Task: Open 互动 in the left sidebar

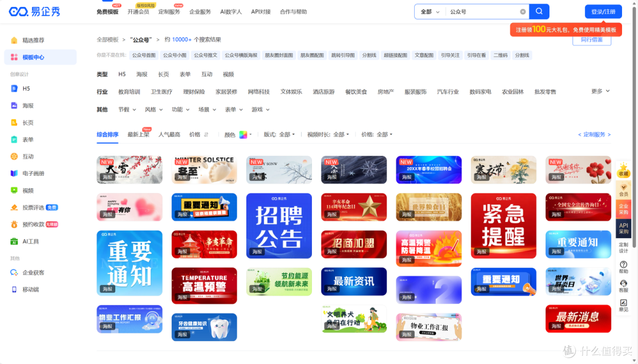Action: pos(28,156)
